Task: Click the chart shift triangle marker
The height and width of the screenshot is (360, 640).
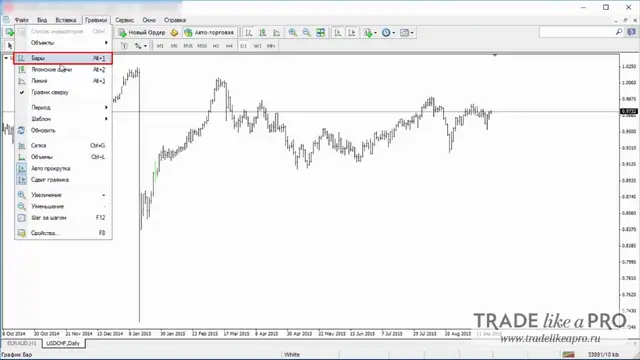Action: coord(495,55)
